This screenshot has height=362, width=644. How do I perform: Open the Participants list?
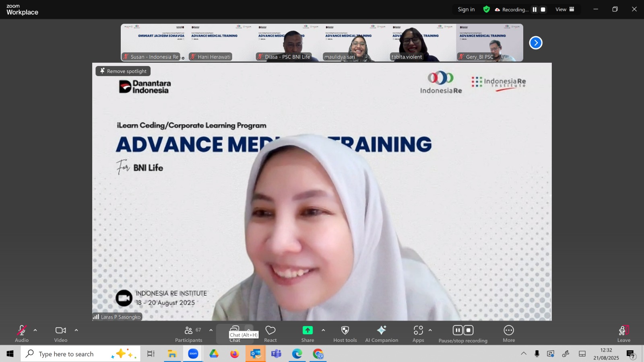188,331
